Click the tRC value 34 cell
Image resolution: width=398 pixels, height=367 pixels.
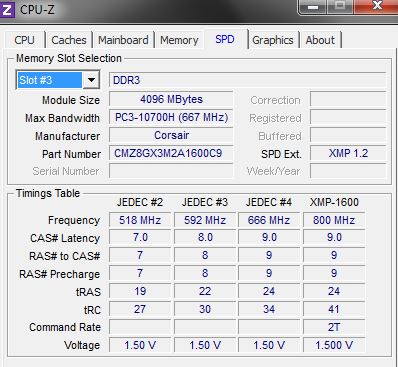click(269, 310)
